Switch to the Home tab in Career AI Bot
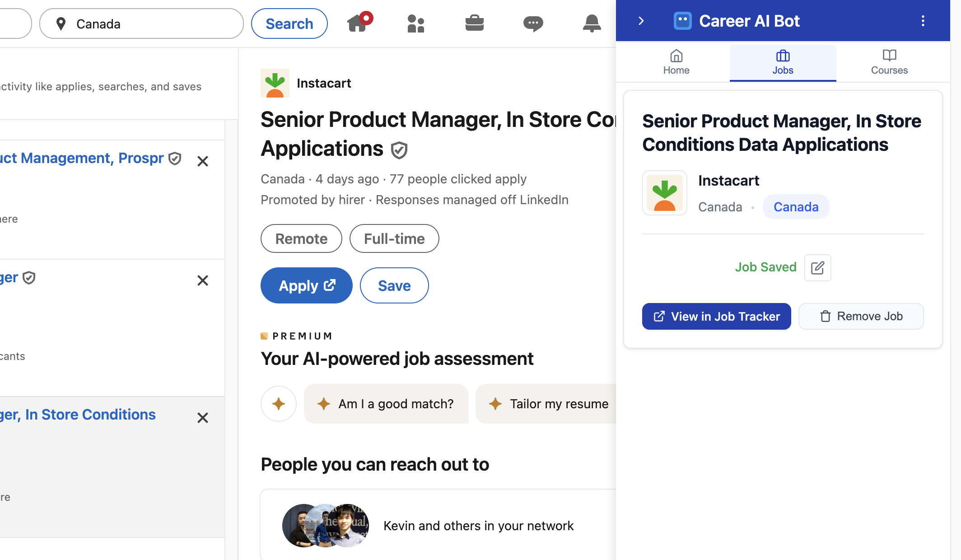The height and width of the screenshot is (560, 961). [676, 62]
